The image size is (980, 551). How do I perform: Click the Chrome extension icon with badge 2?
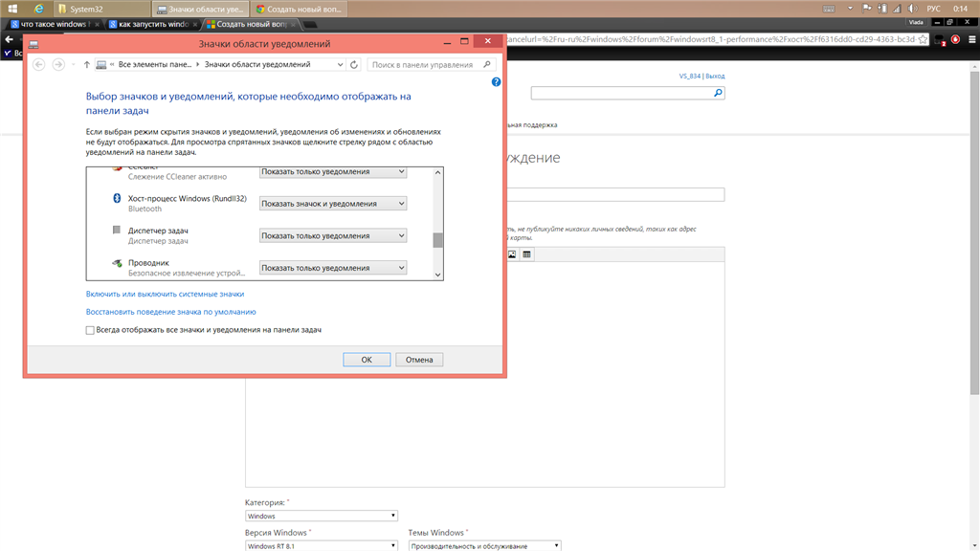(940, 40)
